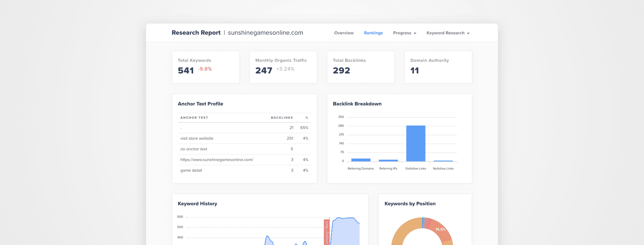Click the Dofollow Links bar in chart
644x245 pixels.
point(415,143)
